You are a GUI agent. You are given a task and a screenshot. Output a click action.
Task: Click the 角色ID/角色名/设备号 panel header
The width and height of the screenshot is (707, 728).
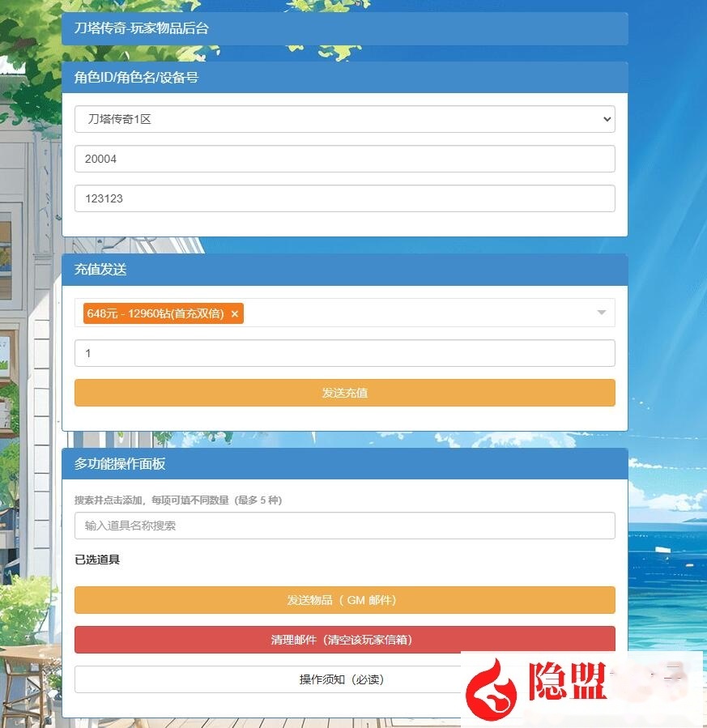click(x=344, y=77)
